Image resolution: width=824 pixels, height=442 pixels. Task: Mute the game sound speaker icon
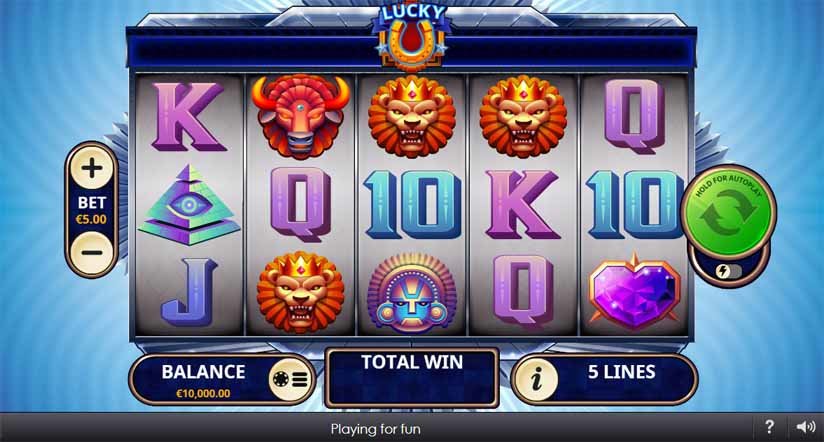(x=806, y=427)
